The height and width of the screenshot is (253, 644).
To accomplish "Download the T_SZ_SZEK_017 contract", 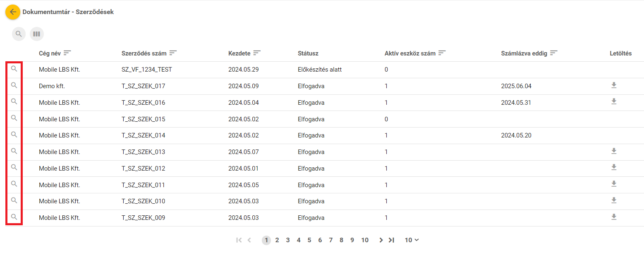I will (x=614, y=85).
